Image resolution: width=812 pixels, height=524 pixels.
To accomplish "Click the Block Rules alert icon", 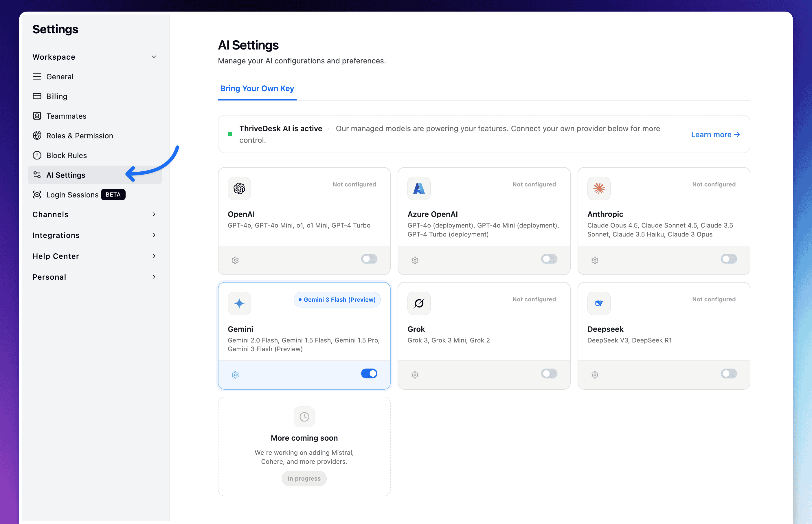I will pos(37,155).
